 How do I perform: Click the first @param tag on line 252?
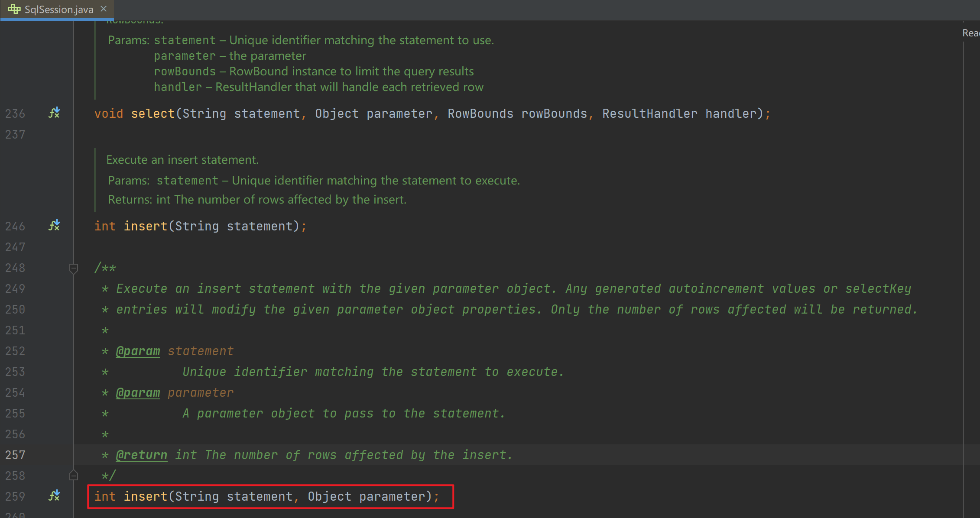tap(138, 351)
